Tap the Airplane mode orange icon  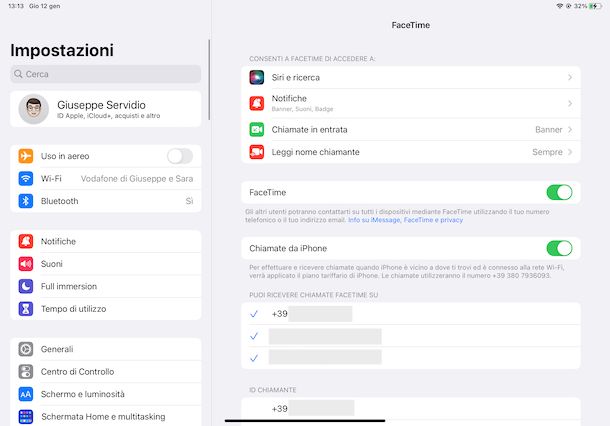[x=26, y=156]
